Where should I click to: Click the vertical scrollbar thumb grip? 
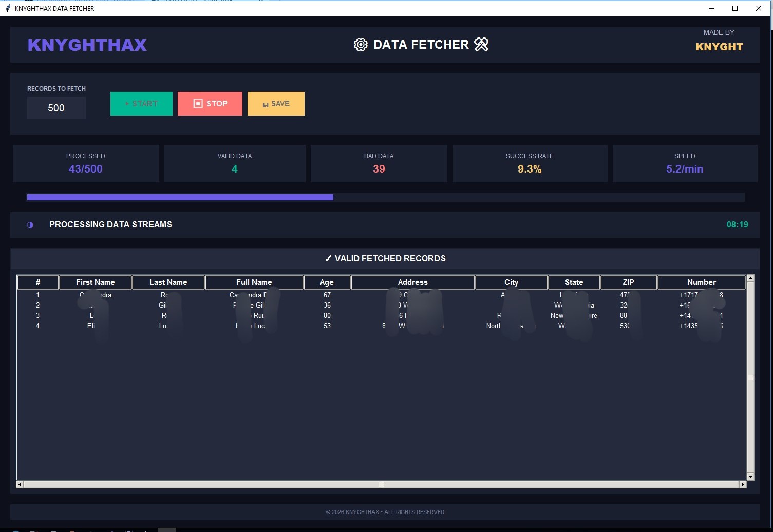[750, 377]
